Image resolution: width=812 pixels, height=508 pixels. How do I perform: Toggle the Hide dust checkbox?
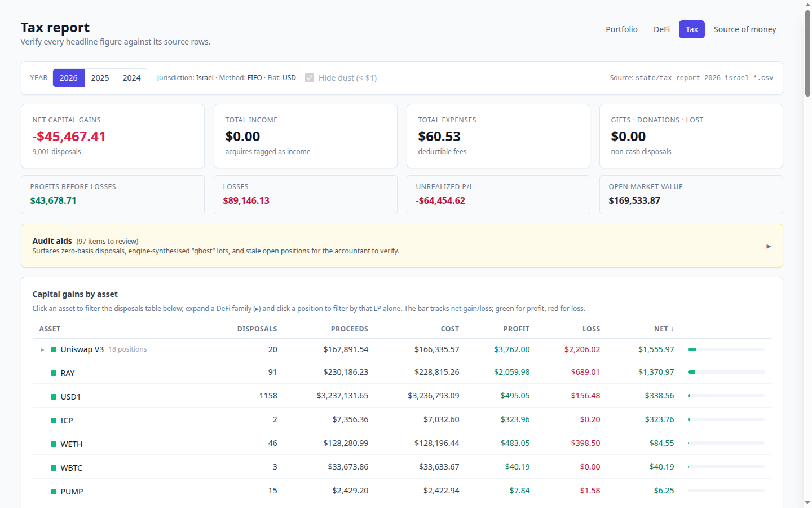pyautogui.click(x=310, y=78)
